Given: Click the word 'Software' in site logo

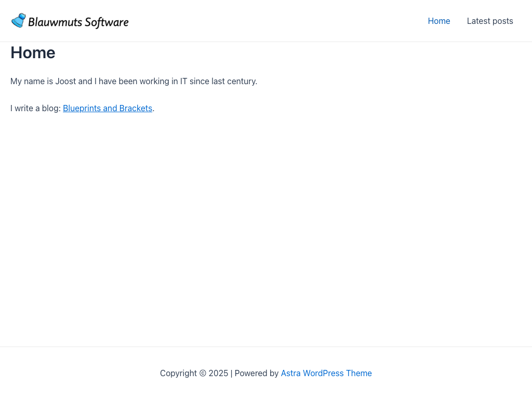Looking at the screenshot, I should [x=107, y=22].
